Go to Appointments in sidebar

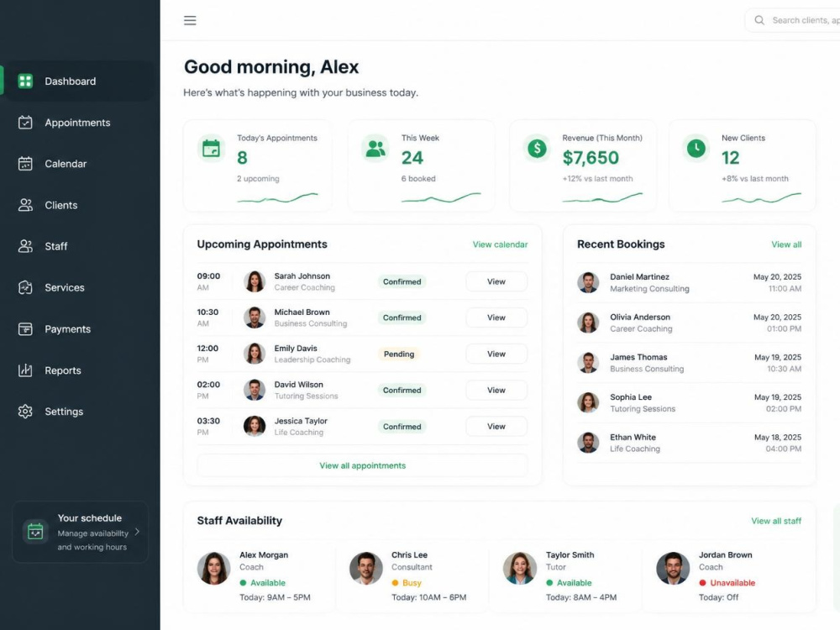[x=77, y=122]
